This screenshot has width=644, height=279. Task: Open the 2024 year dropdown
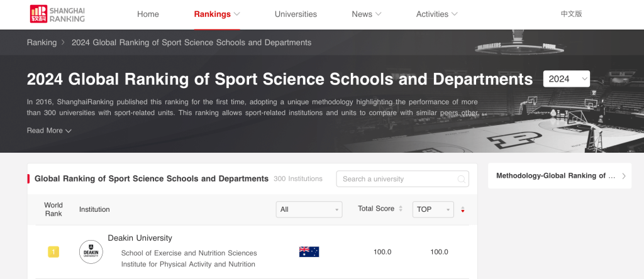coord(567,79)
